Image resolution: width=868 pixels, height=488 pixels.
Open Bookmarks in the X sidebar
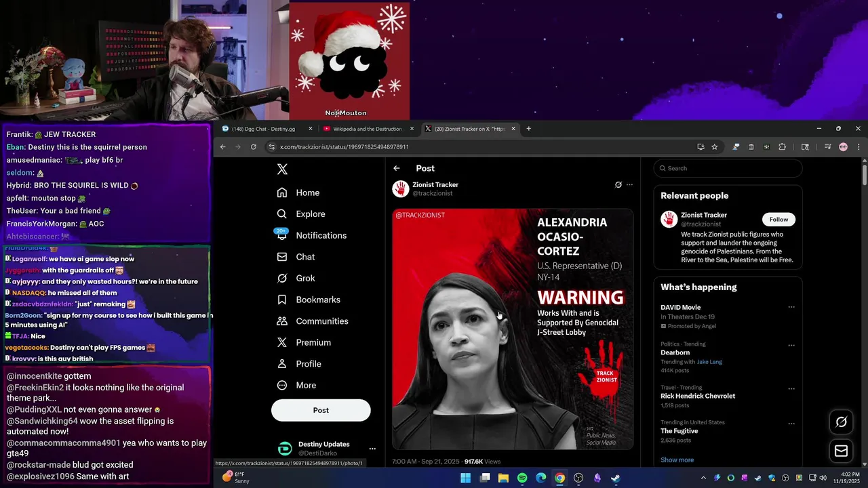point(309,300)
